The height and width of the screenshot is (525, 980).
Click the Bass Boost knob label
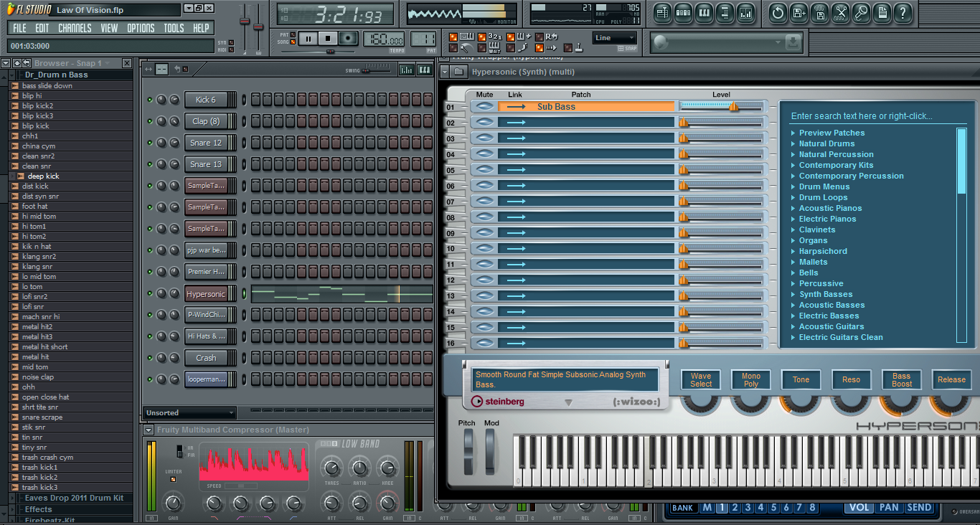click(902, 380)
